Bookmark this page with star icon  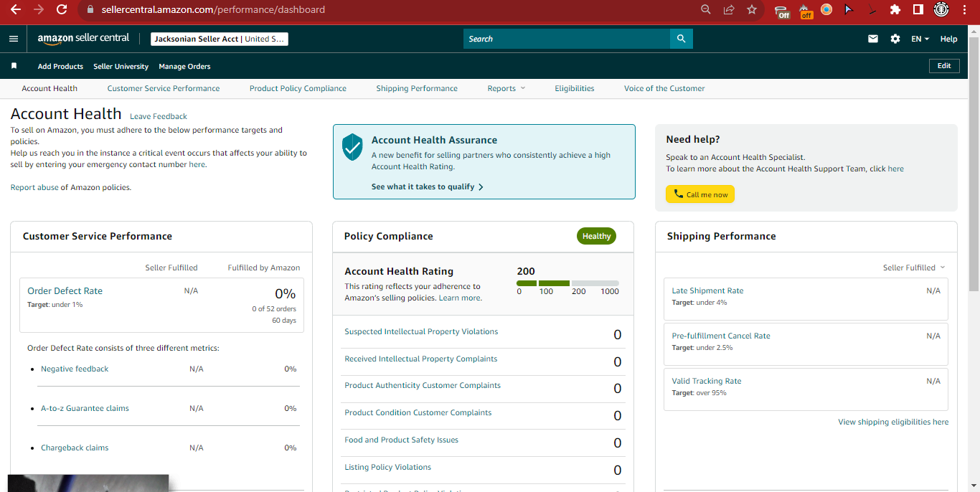pyautogui.click(x=752, y=9)
